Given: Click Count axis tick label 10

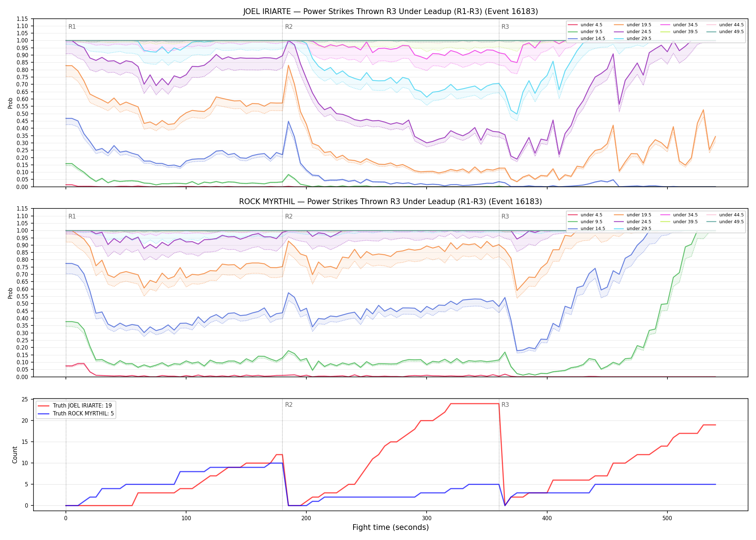Looking at the screenshot, I should coord(25,463).
